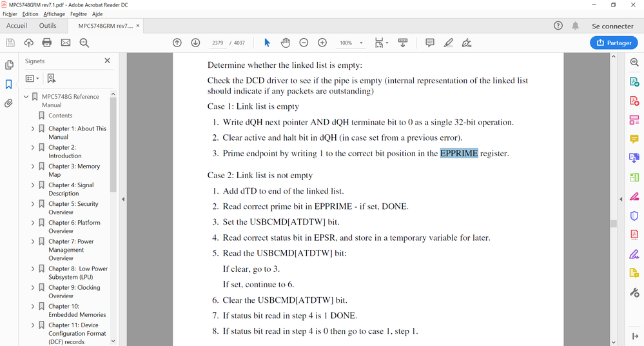Collapse MPC5748G Reference Manual bookmark
Viewport: 644px width, 346px height.
[26, 97]
